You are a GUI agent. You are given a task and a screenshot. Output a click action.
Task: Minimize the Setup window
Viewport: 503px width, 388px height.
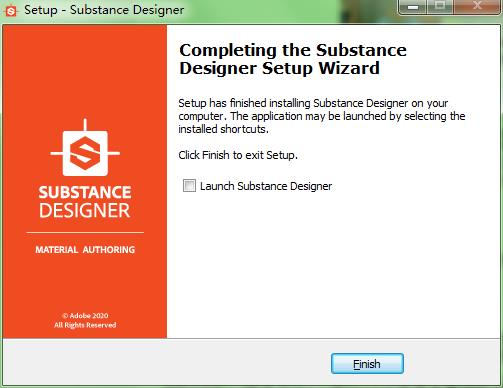pyautogui.click(x=413, y=6)
